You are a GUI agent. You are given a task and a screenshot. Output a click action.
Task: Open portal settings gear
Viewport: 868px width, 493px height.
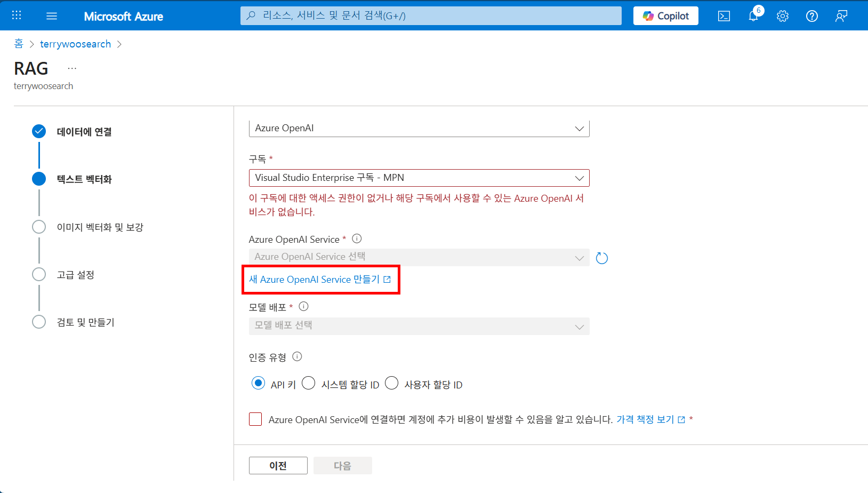[x=782, y=16]
